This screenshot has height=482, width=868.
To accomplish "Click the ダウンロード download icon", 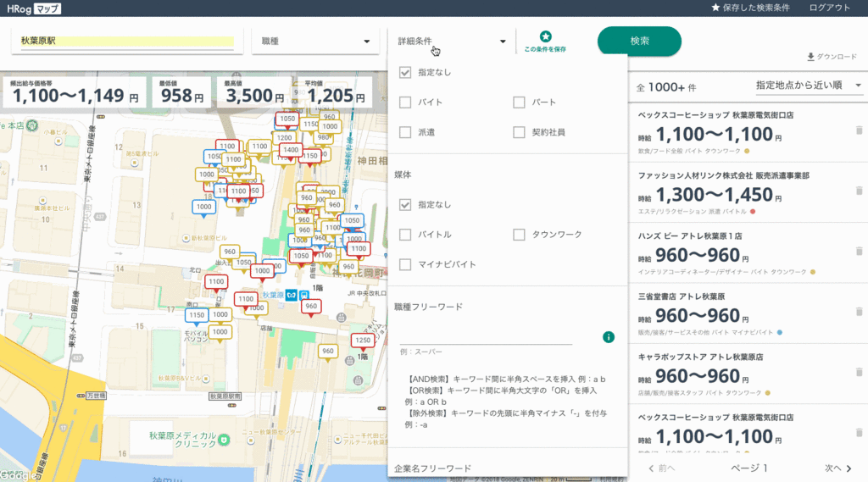I will coord(810,57).
